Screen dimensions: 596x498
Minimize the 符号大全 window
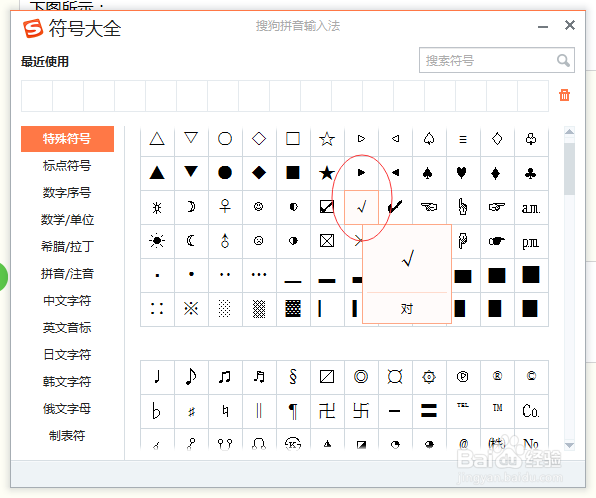tap(543, 27)
